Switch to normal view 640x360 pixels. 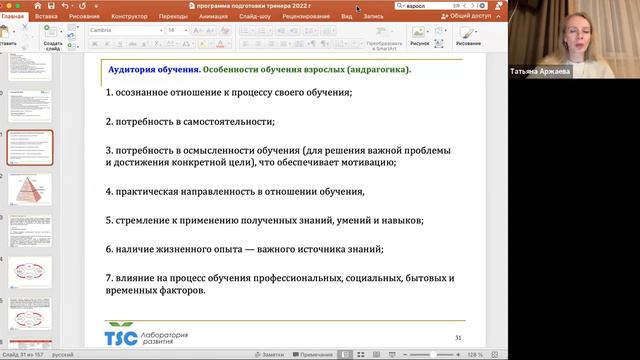point(345,355)
